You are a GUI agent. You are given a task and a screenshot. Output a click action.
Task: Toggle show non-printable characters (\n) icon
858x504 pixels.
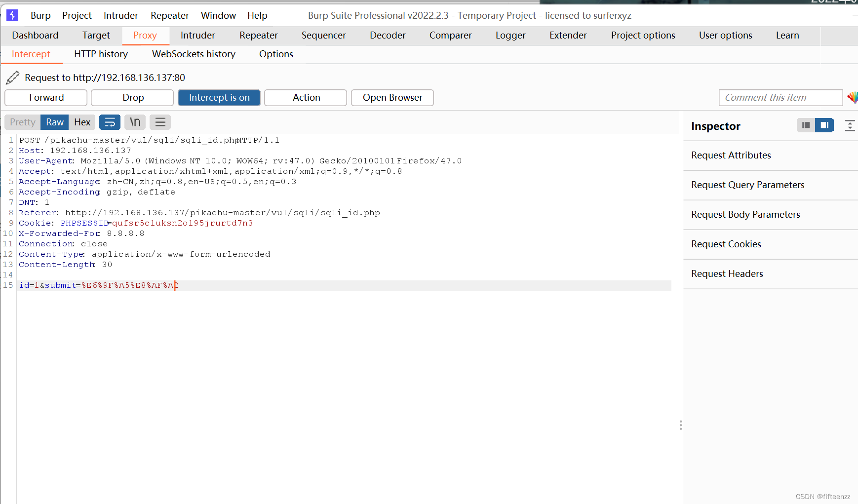(x=135, y=122)
